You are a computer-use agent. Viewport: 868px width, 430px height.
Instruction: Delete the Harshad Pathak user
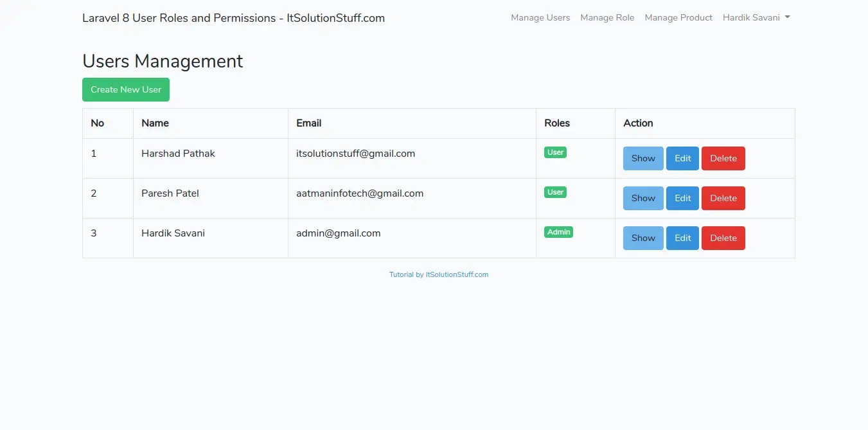[x=723, y=159]
